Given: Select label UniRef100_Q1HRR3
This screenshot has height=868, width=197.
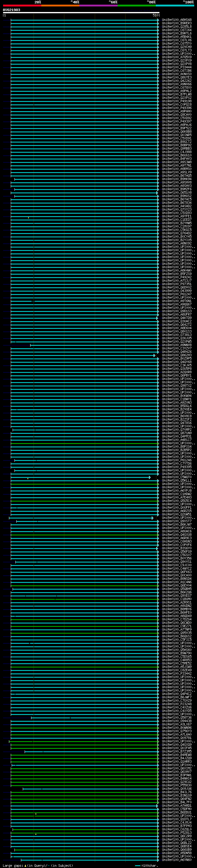Looking at the screenshot, I should pos(177,761).
